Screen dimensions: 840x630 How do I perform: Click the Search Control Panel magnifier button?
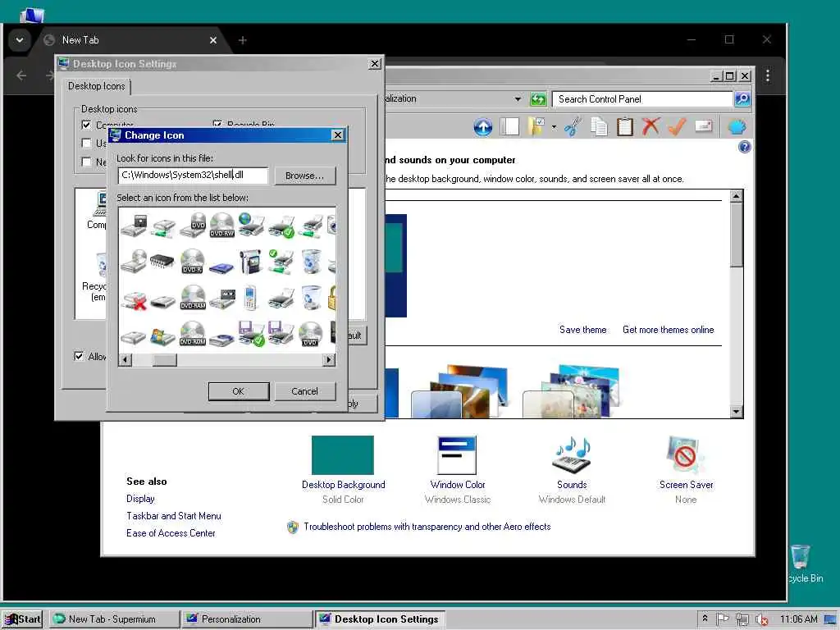coord(742,99)
